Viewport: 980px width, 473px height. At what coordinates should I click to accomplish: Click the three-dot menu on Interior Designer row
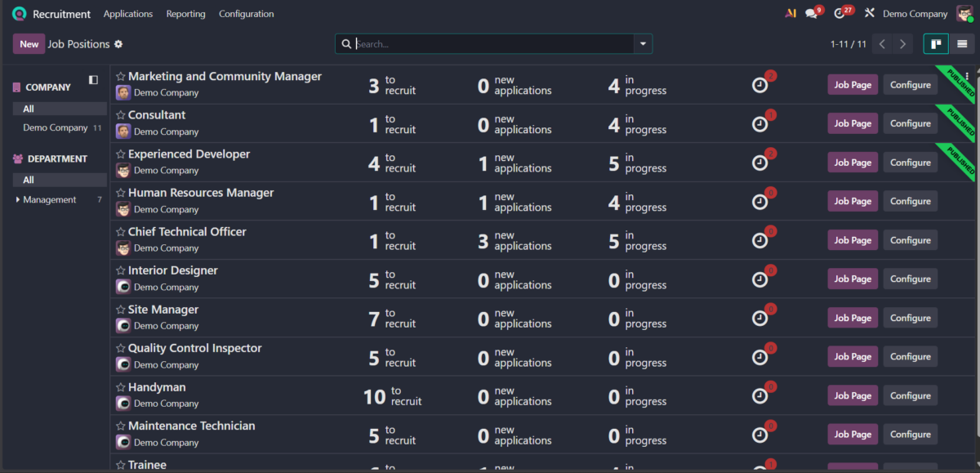pyautogui.click(x=967, y=270)
